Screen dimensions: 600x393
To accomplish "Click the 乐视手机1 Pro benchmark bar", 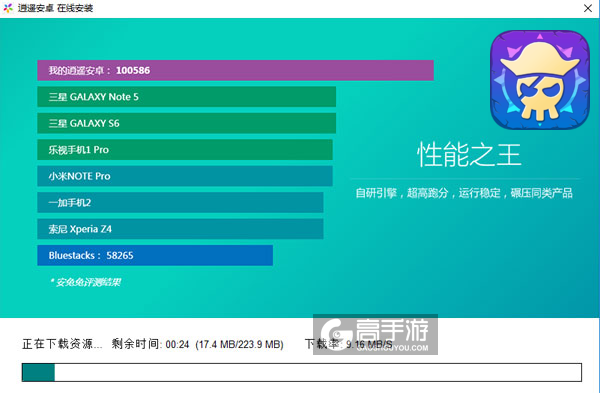I will click(x=185, y=150).
